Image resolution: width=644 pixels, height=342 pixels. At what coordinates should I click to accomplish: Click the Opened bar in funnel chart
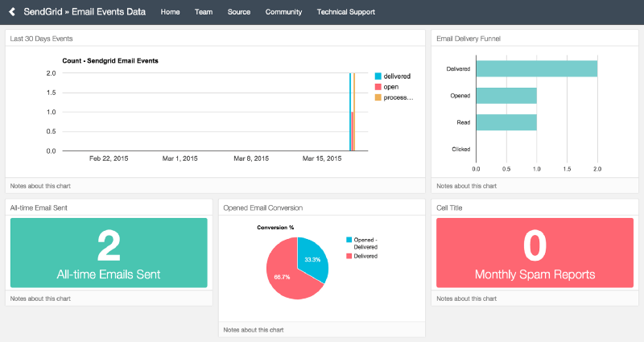point(506,96)
